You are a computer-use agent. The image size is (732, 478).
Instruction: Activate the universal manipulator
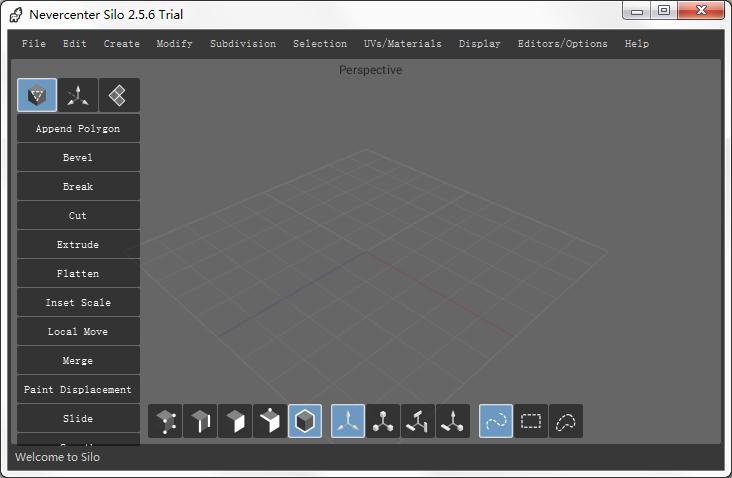tap(453, 421)
